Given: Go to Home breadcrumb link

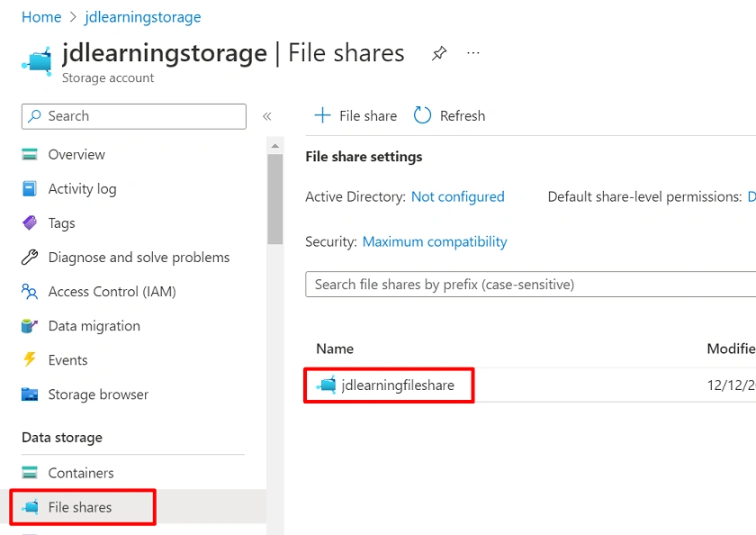Looking at the screenshot, I should tap(41, 17).
